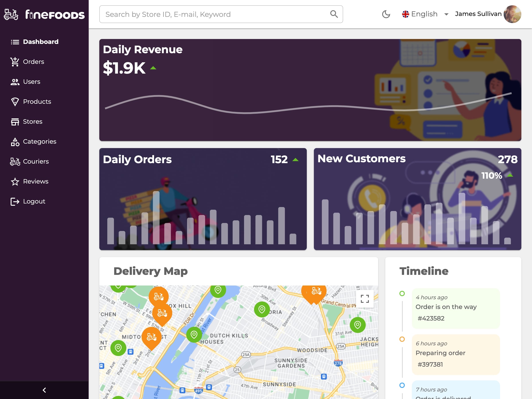The image size is (532, 399).
Task: Click the search magnifier icon
Action: coord(334,14)
